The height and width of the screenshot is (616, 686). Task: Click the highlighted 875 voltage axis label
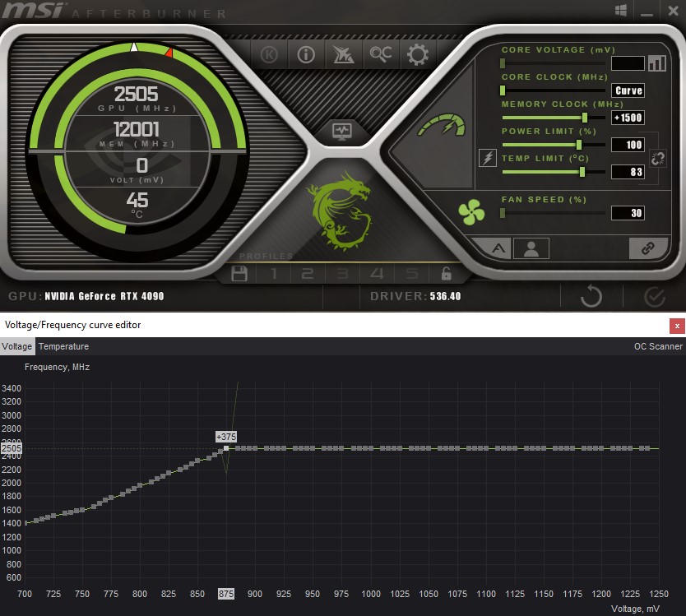(x=226, y=594)
